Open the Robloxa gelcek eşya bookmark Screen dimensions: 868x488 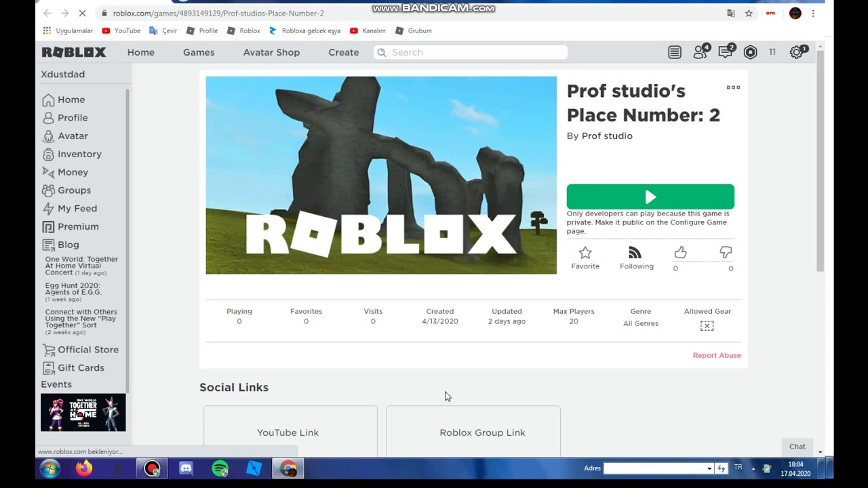pyautogui.click(x=304, y=30)
